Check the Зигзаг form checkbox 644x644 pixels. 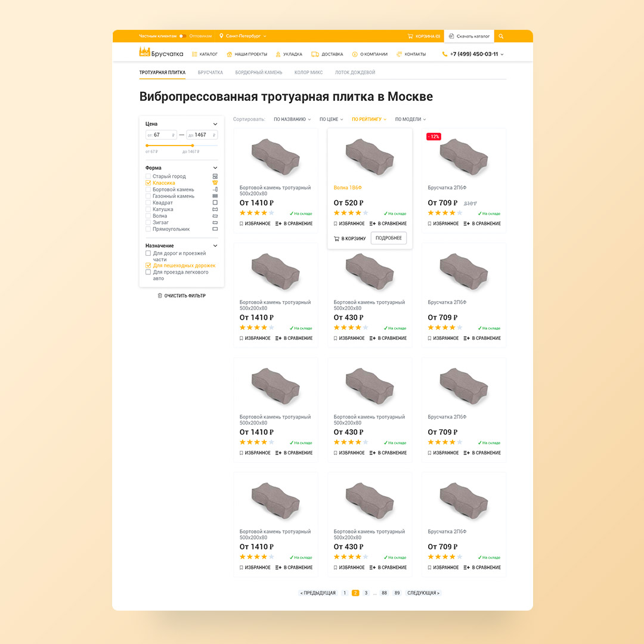(x=148, y=222)
